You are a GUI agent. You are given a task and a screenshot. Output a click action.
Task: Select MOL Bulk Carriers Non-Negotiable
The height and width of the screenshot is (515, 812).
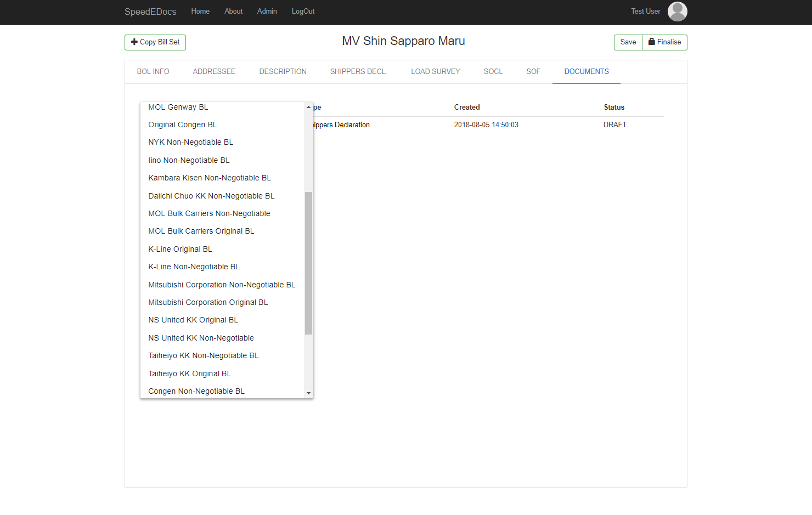[222, 214]
